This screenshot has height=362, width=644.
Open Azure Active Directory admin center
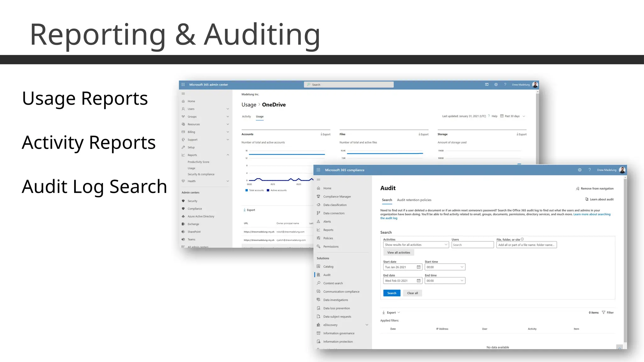(x=201, y=217)
